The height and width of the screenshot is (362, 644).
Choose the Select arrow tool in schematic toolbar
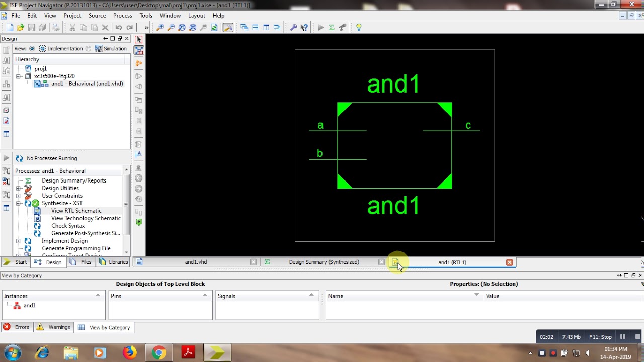(x=139, y=40)
